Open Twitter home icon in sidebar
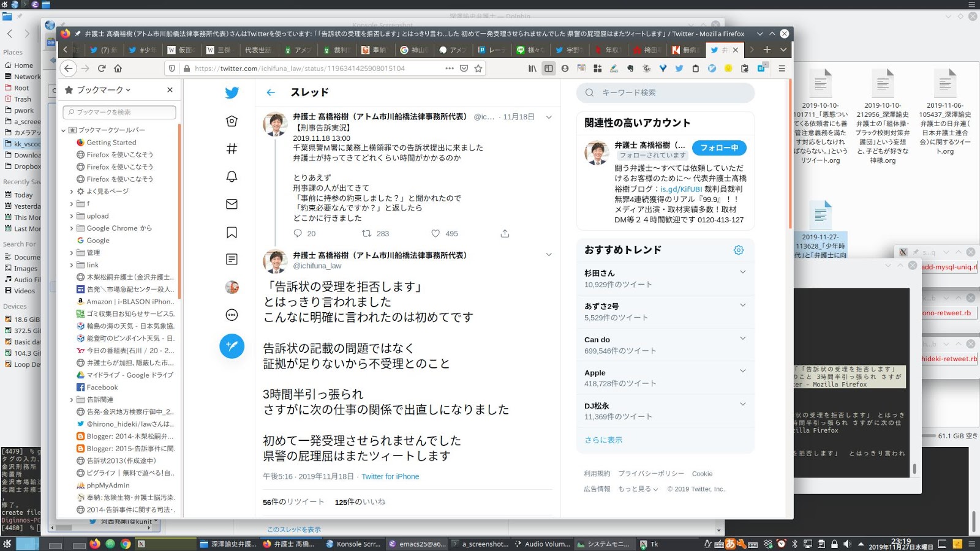The height and width of the screenshot is (551, 980). (232, 121)
